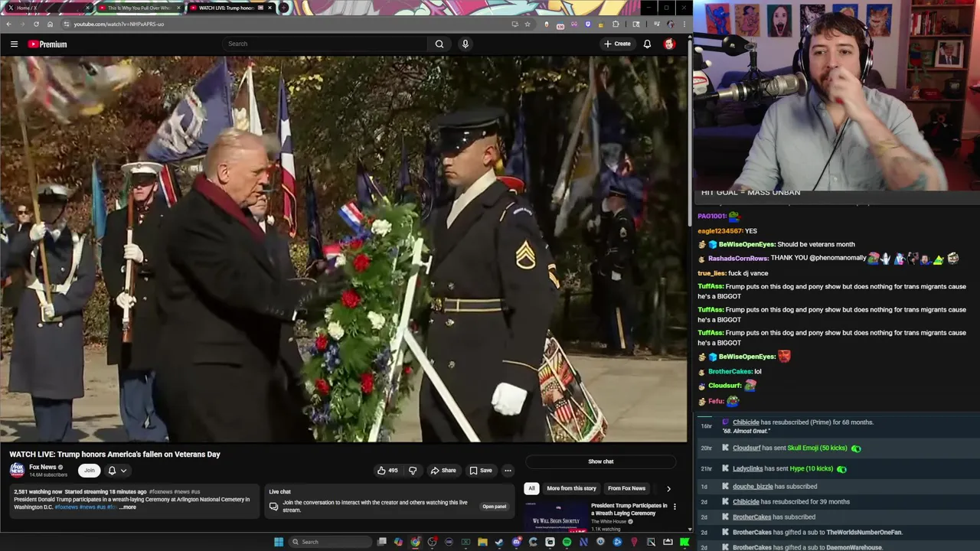Click the YouTube search input field
The height and width of the screenshot is (551, 980).
pos(325,44)
